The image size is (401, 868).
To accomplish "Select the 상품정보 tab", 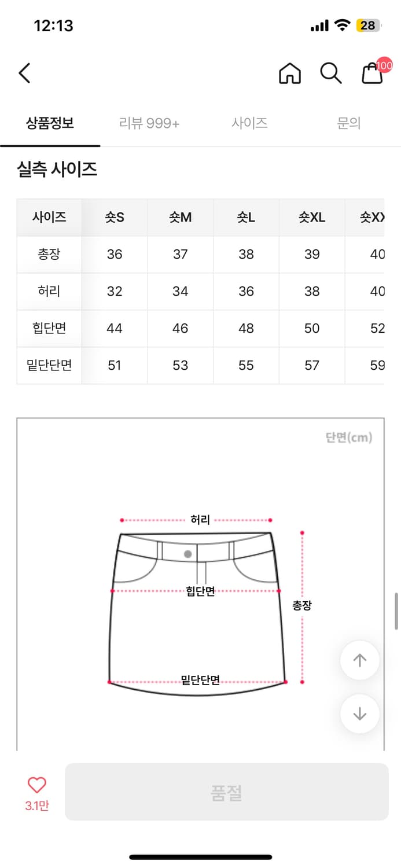I will pyautogui.click(x=50, y=123).
